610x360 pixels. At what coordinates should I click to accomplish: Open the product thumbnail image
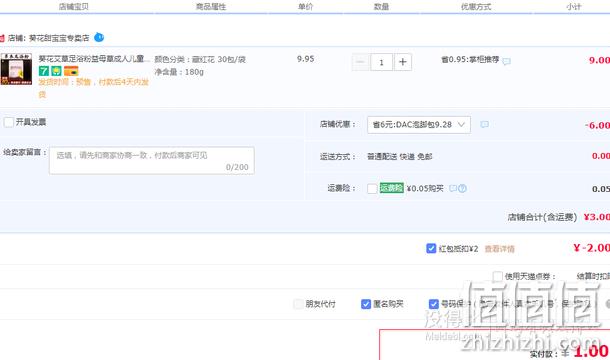(16, 69)
